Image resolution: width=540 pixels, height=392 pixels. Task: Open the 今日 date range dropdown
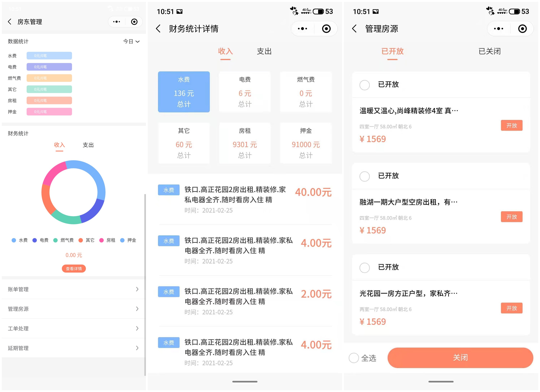[131, 41]
